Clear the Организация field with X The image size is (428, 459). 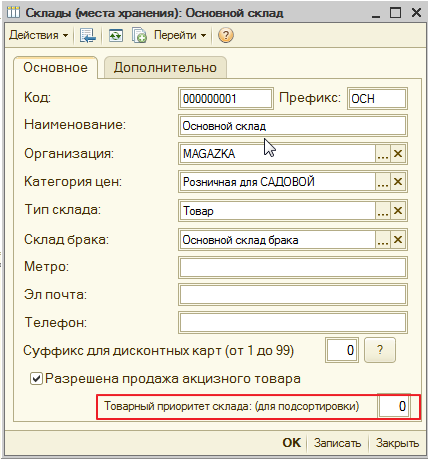click(398, 154)
